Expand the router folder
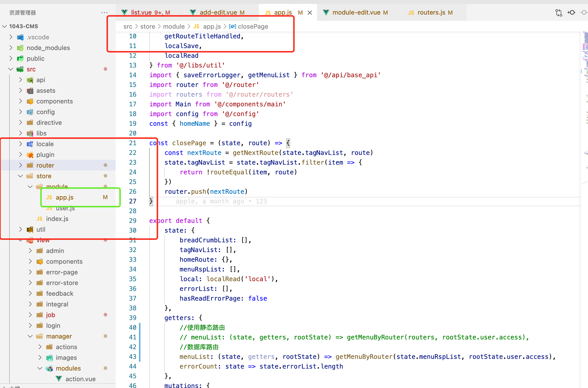The width and height of the screenshot is (588, 388). click(21, 165)
